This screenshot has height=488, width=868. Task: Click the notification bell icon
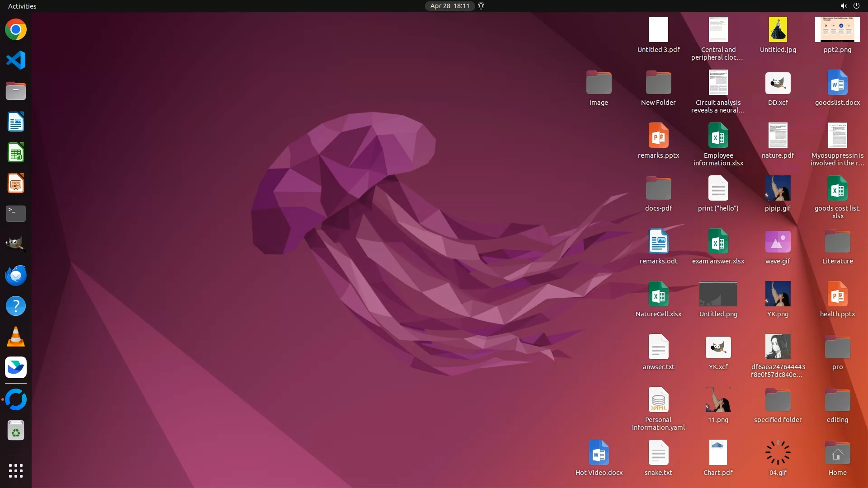(481, 6)
